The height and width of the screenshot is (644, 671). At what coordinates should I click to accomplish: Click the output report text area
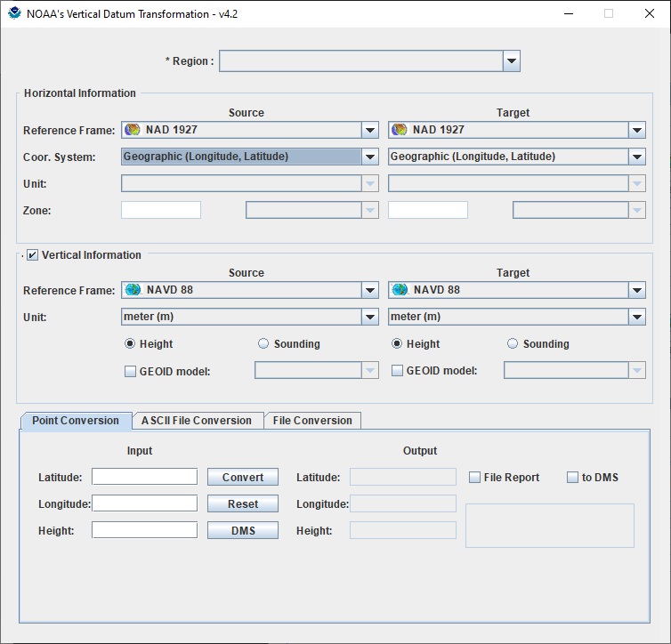[550, 526]
